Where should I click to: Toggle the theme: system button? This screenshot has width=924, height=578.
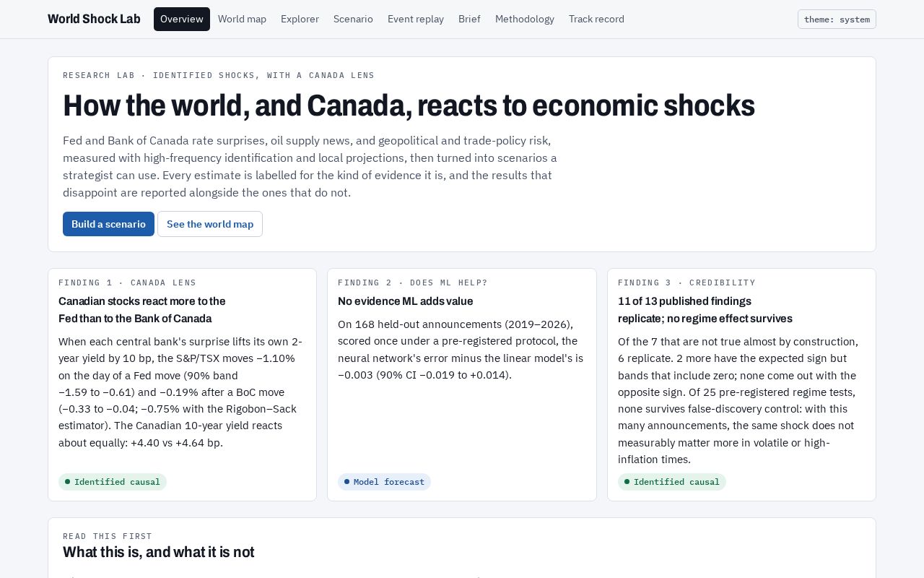coord(837,19)
